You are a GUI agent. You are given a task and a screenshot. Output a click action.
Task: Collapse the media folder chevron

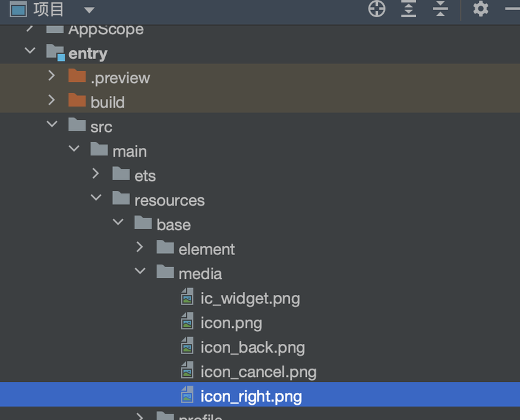point(140,272)
